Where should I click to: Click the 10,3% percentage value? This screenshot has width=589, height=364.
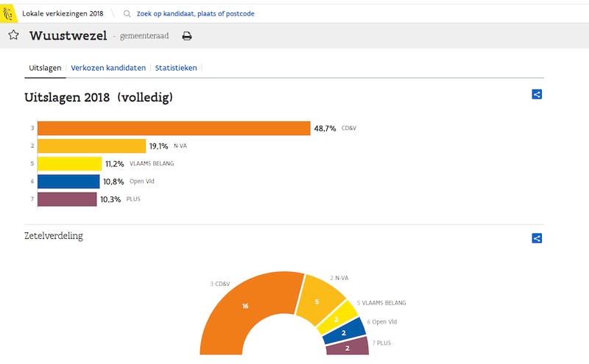click(110, 199)
